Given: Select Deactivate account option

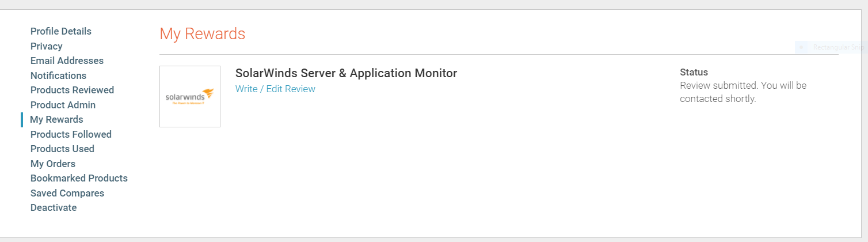Looking at the screenshot, I should 54,207.
